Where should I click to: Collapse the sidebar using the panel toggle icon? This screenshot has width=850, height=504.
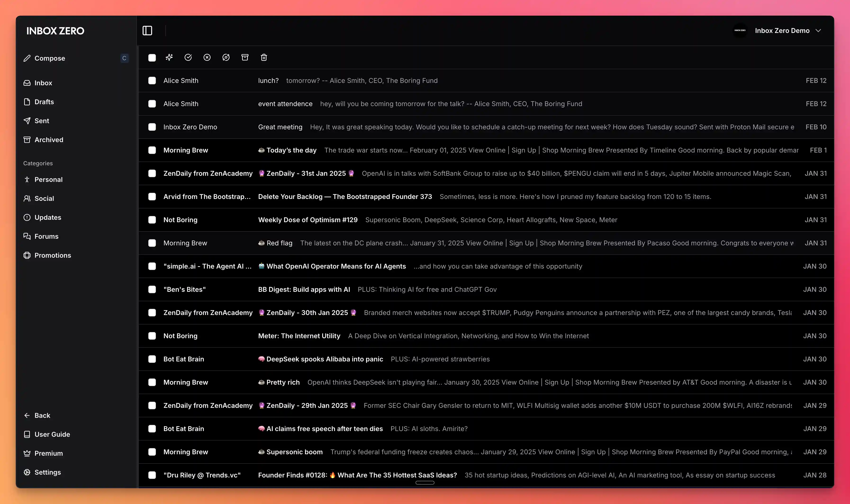pyautogui.click(x=147, y=31)
